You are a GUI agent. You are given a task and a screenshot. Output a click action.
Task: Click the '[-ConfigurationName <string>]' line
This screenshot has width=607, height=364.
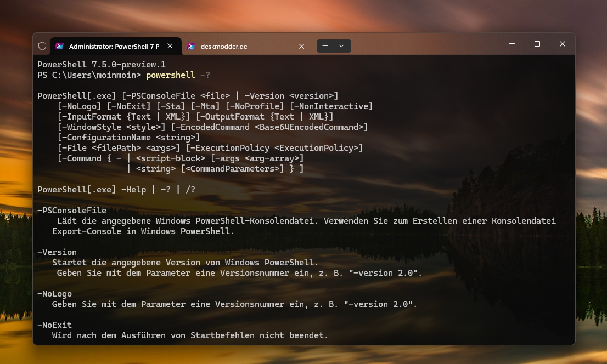click(x=128, y=138)
